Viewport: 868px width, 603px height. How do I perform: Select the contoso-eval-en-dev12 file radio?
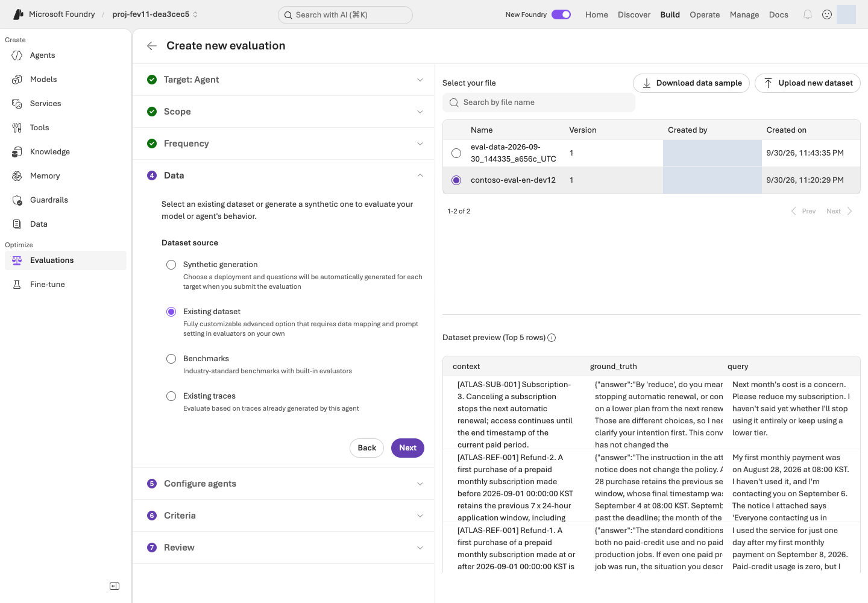tap(456, 180)
